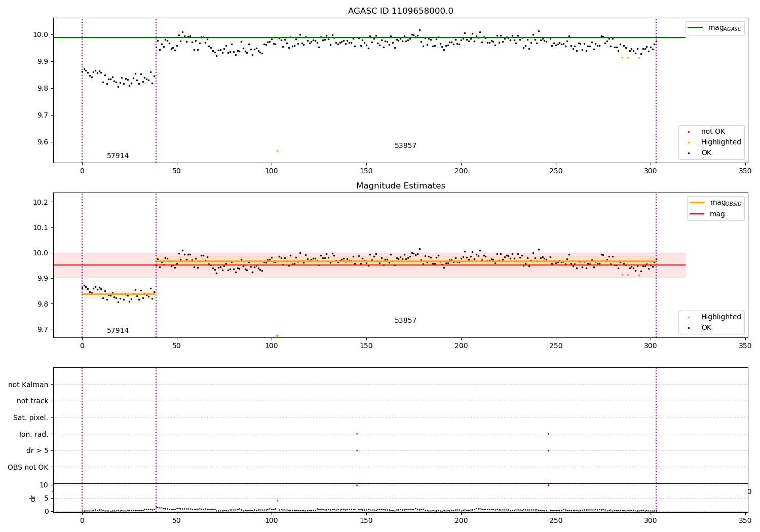Click the '10' tick on the dr axis
The image size is (760, 532).
coord(44,485)
